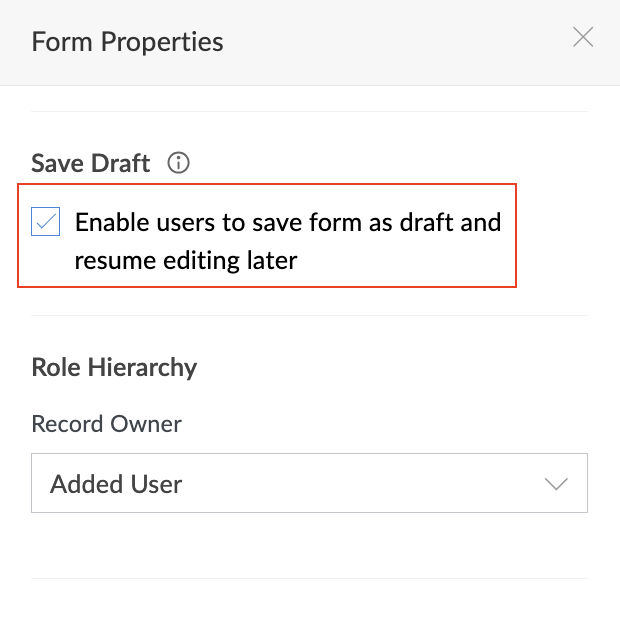Disable draft saving via its checkbox
620x620 pixels.
45,221
